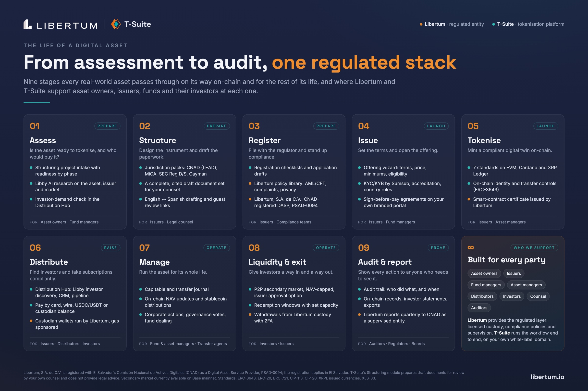Viewport: 588px width, 391px height.
Task: Click the LAUNCH badge on the Issue card
Action: click(x=436, y=126)
